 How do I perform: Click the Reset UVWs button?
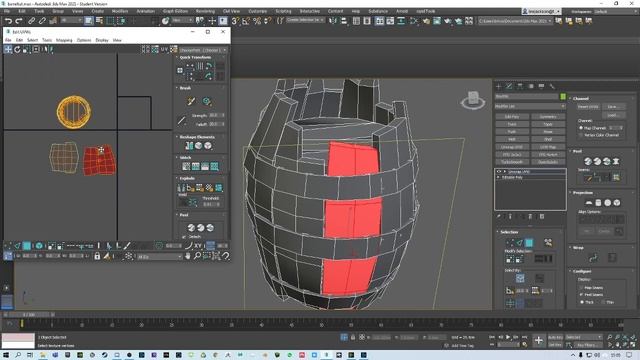pos(588,107)
